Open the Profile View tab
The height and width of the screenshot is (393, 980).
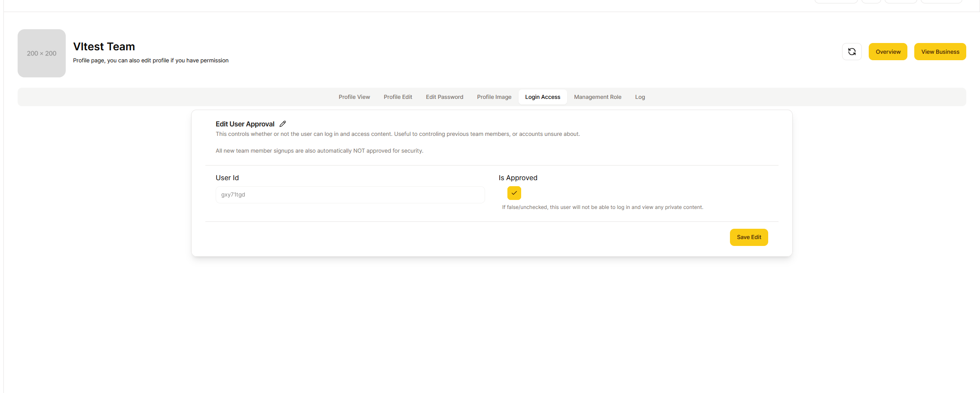pyautogui.click(x=354, y=97)
